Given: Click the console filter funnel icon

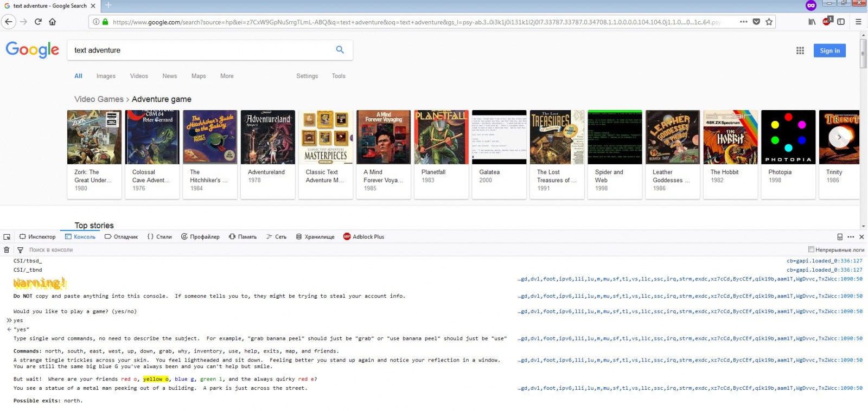Looking at the screenshot, I should click(20, 250).
